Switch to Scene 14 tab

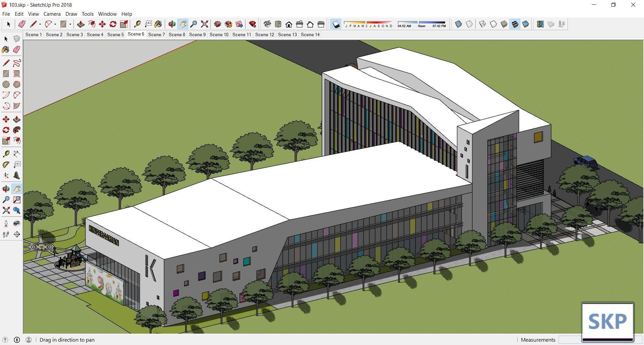pyautogui.click(x=310, y=34)
